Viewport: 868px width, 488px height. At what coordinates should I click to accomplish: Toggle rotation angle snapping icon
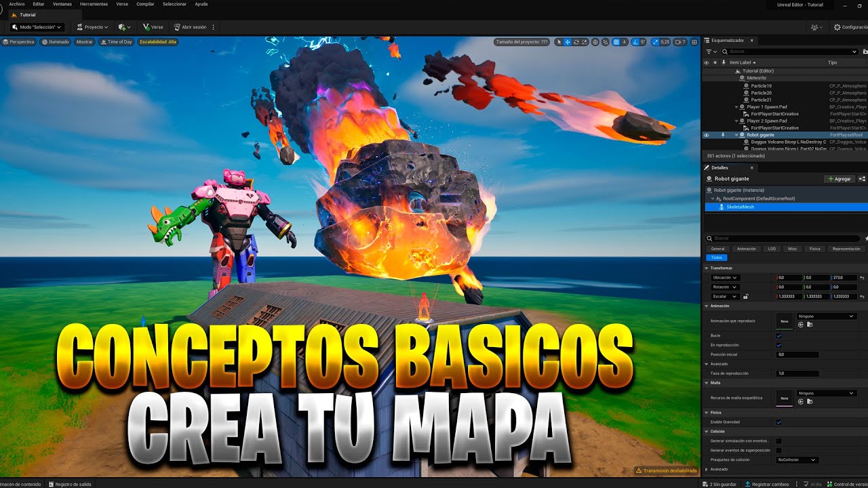(635, 42)
